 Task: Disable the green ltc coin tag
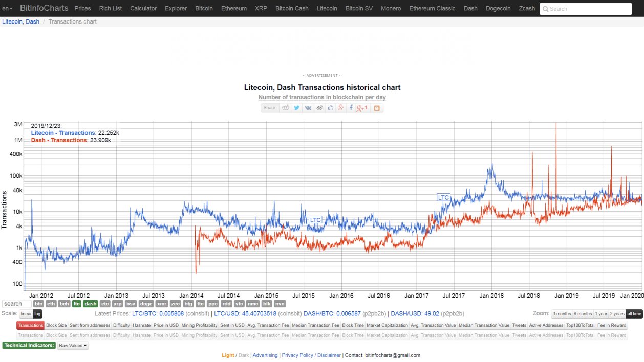[77, 304]
